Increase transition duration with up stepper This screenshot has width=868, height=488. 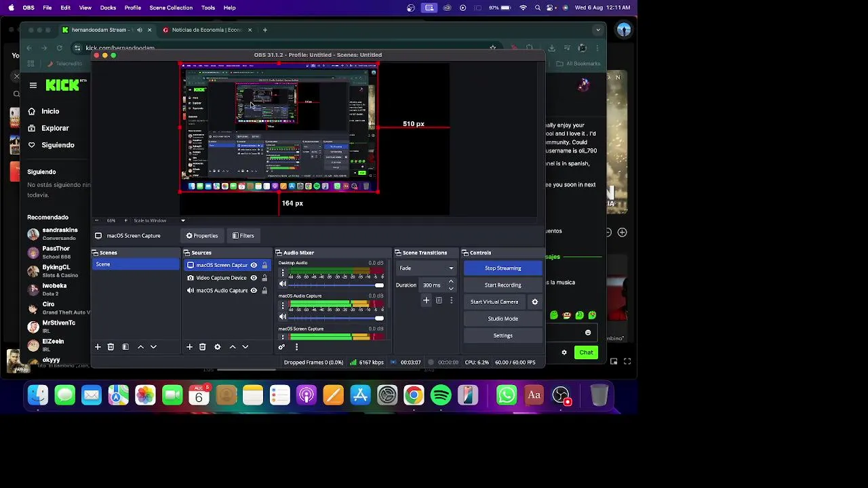(451, 282)
